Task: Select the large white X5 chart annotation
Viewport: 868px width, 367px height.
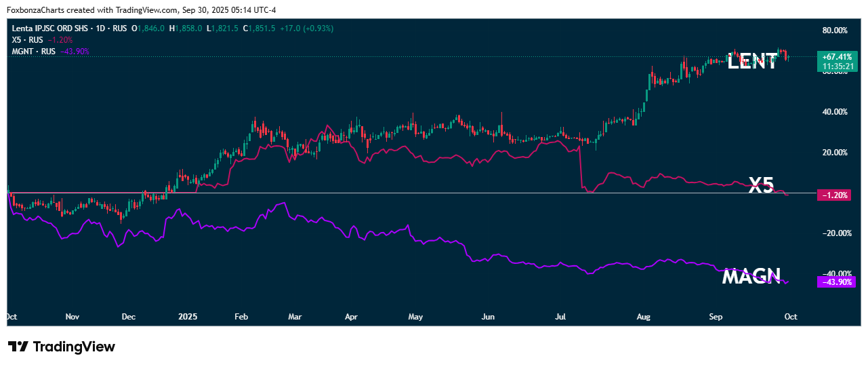Action: click(761, 185)
